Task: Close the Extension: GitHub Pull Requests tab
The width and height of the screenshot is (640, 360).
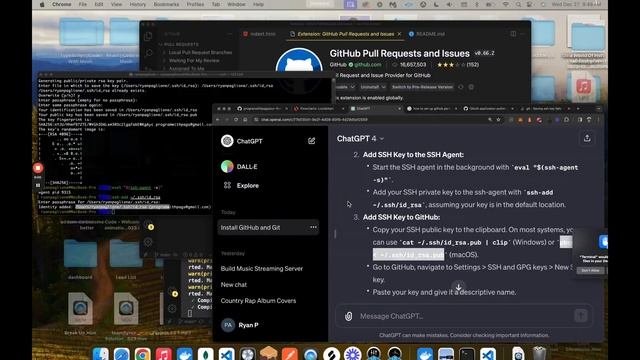Action: 399,34
